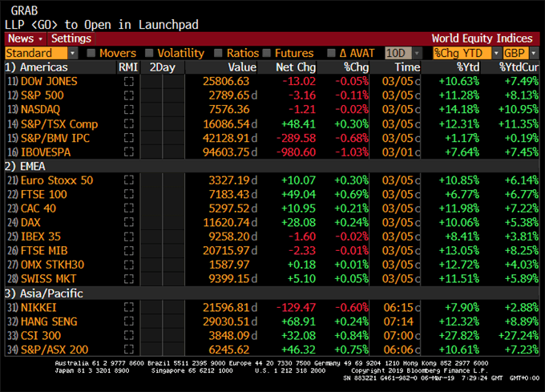Open the CAC 40 index
Image resolution: width=545 pixels, height=392 pixels.
[x=38, y=208]
